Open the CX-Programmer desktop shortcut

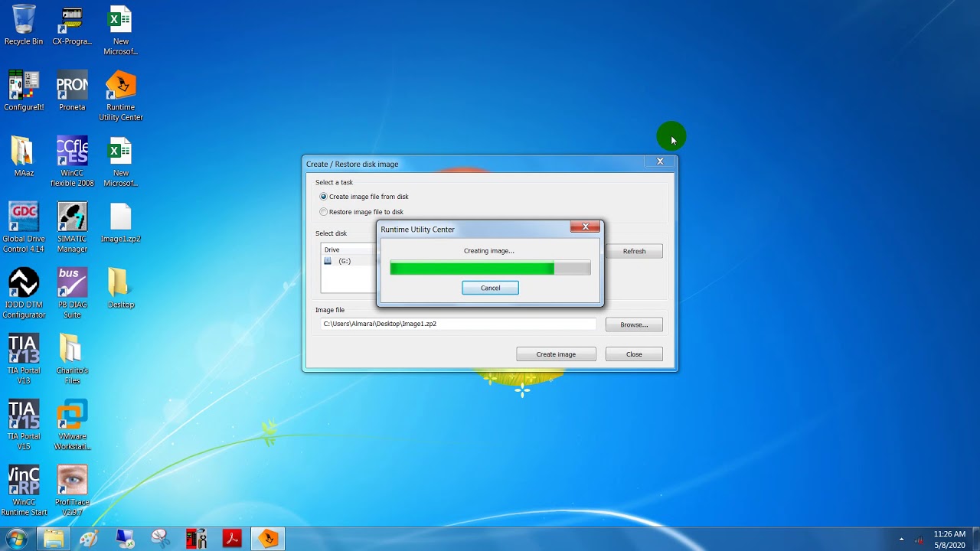point(72,24)
